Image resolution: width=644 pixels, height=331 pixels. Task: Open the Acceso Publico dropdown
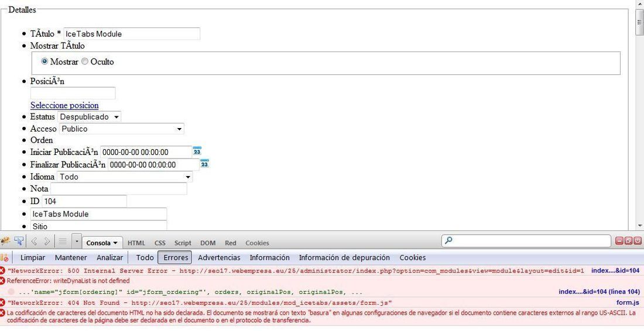(122, 129)
